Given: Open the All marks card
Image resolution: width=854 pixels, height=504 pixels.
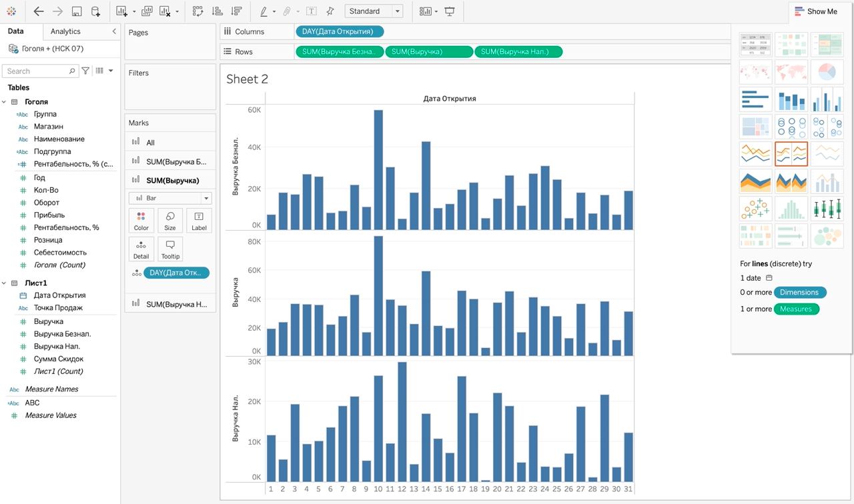Looking at the screenshot, I should [x=170, y=142].
